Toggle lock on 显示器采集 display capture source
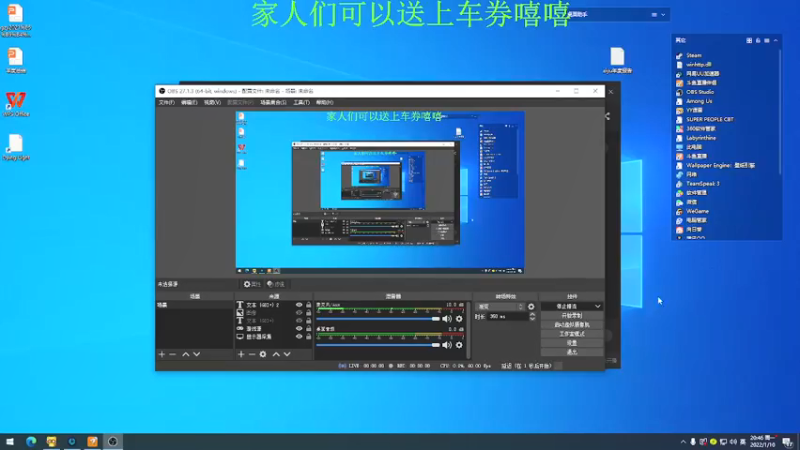 [x=308, y=337]
